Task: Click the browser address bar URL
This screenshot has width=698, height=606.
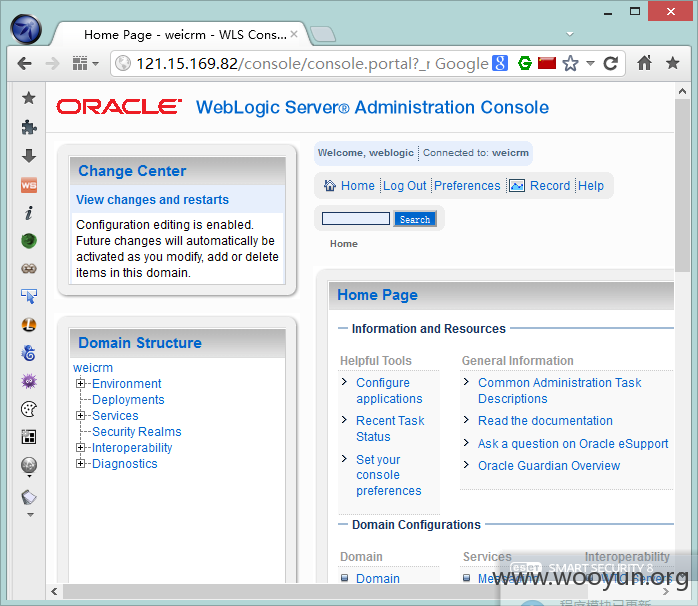Action: 282,63
